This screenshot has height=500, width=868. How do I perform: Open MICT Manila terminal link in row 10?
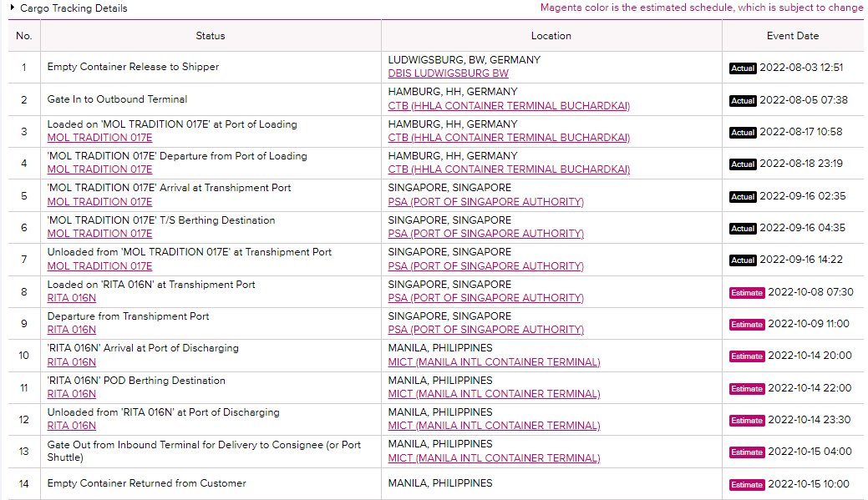(494, 361)
